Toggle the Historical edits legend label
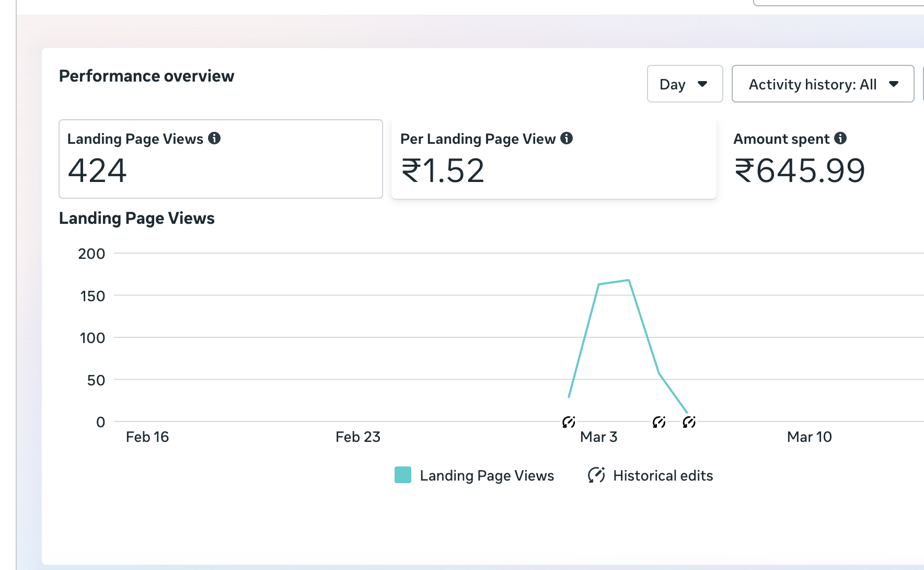 click(x=663, y=475)
